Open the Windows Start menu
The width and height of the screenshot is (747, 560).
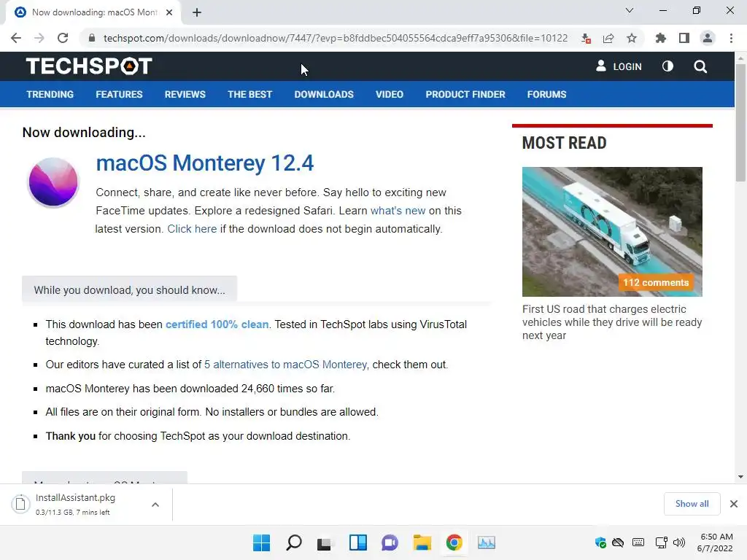click(x=261, y=542)
